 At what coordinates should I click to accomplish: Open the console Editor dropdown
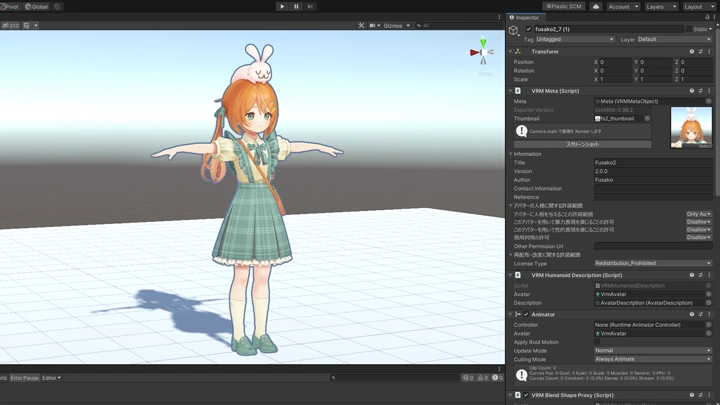coord(51,378)
